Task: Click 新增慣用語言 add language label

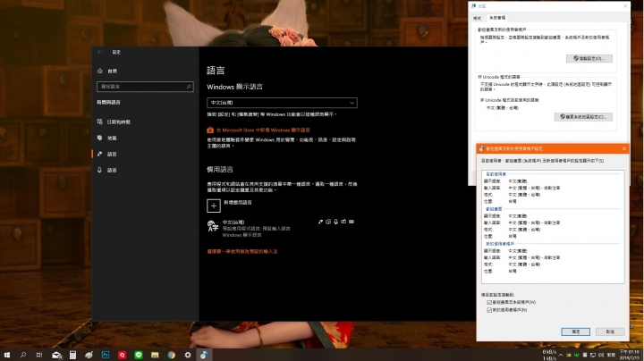Action: [237, 203]
